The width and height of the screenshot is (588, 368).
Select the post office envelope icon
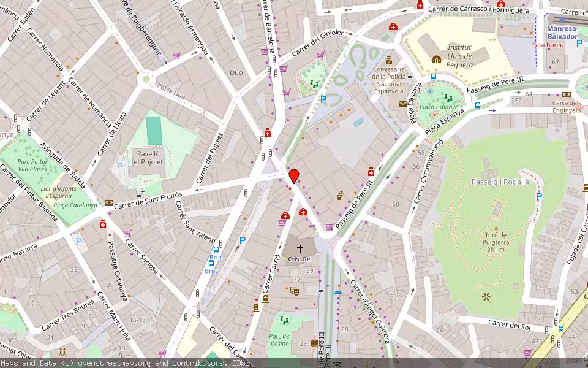click(402, 104)
